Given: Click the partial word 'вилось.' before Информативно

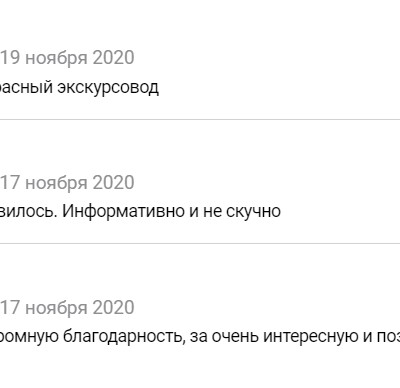Looking at the screenshot, I should (x=29, y=211).
